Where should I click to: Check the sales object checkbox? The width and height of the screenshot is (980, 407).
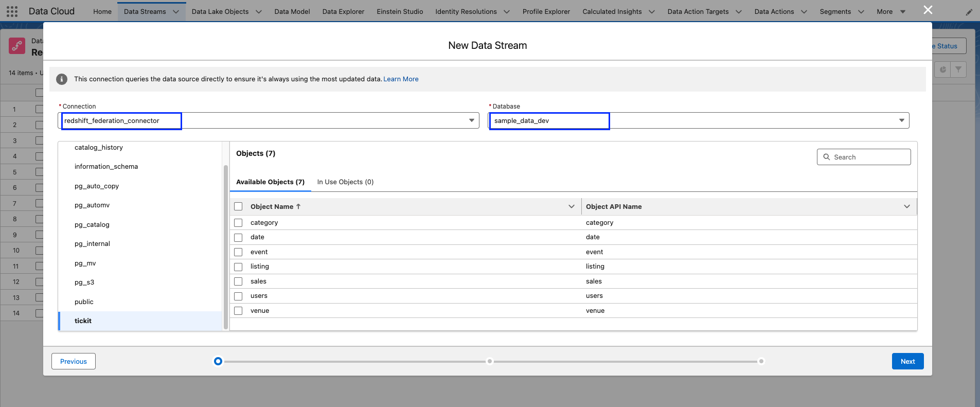[x=238, y=281]
